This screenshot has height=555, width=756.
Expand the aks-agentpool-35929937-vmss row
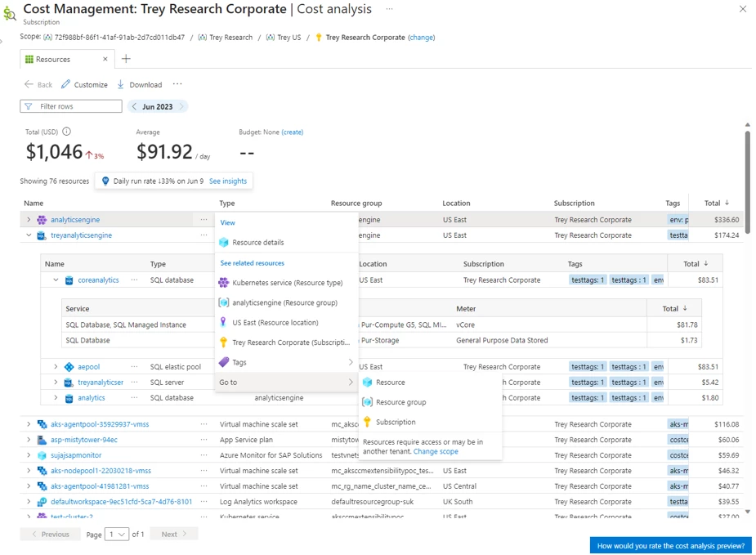coord(29,424)
